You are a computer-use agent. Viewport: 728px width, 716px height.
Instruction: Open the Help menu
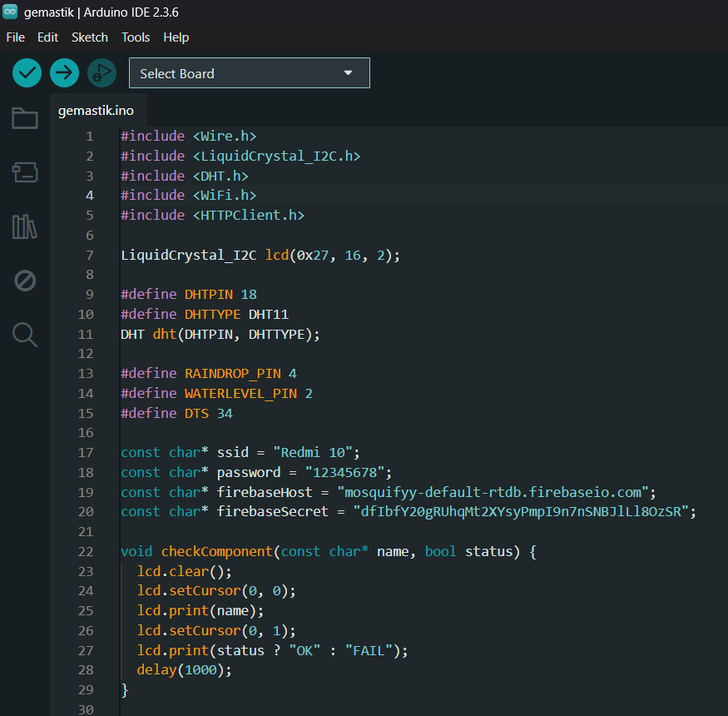coord(176,37)
